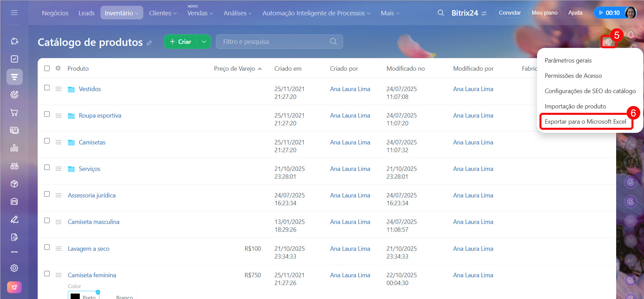The image size is (644, 299).
Task: Expand the Mais menu
Action: pyautogui.click(x=390, y=13)
